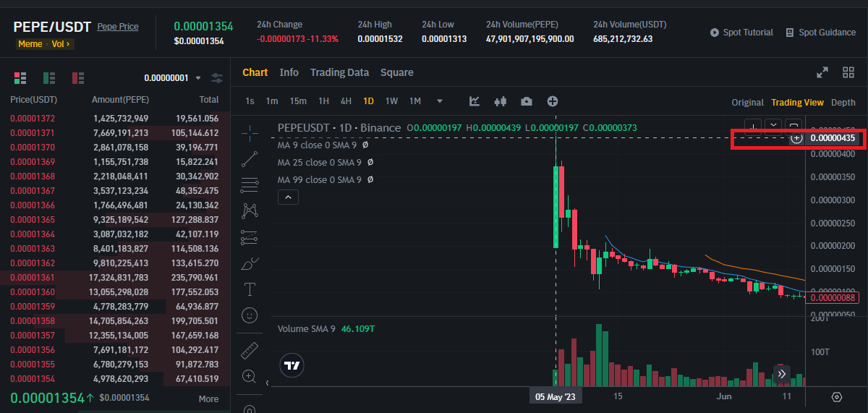Toggle visibility of MA 9 indicator
The height and width of the screenshot is (413, 868).
point(365,145)
